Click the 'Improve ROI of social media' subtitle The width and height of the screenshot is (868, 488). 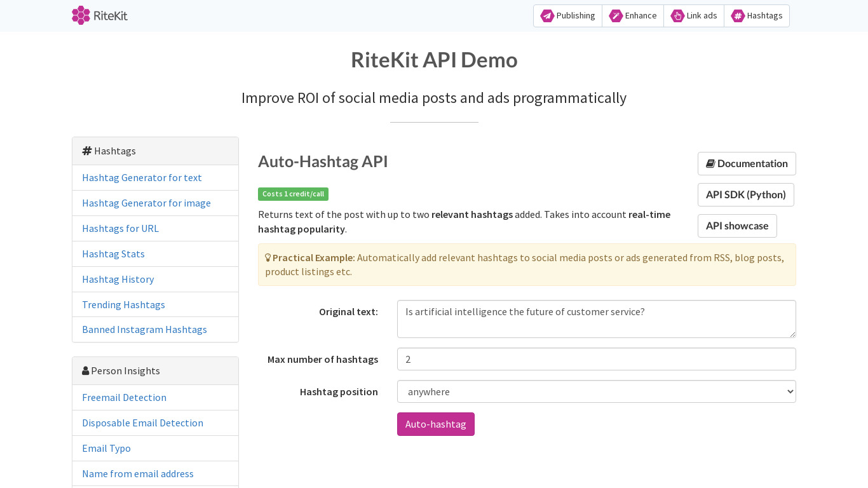tap(434, 98)
